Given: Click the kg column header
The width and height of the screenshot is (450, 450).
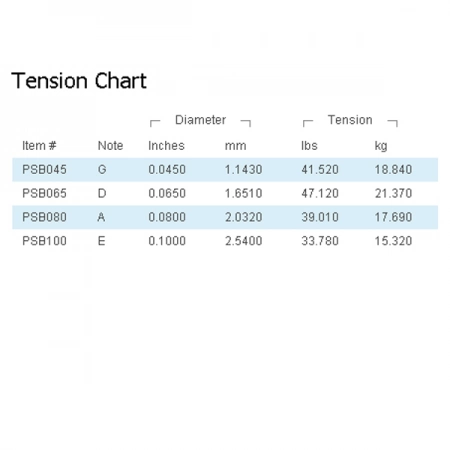Looking at the screenshot, I should click(x=381, y=146).
